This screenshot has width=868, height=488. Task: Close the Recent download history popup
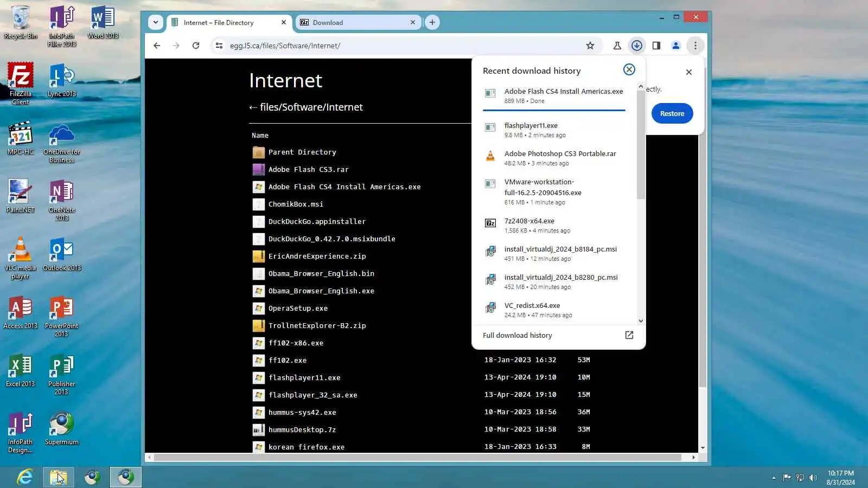click(x=629, y=69)
